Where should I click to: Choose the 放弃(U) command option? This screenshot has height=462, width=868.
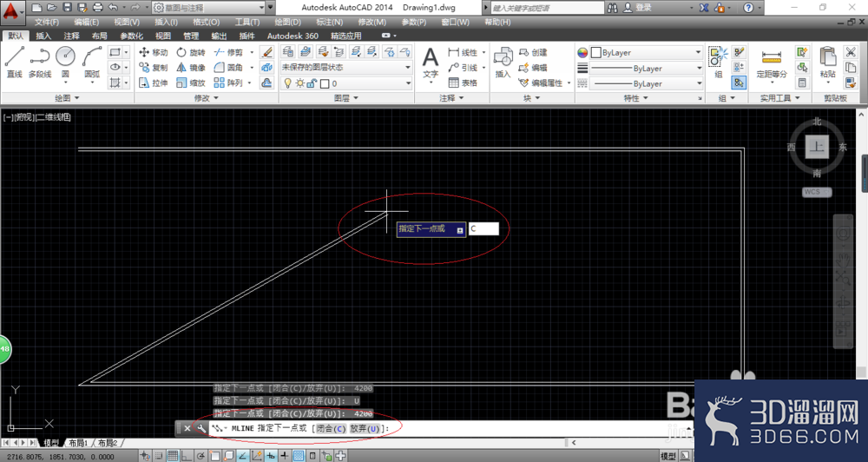[365, 429]
